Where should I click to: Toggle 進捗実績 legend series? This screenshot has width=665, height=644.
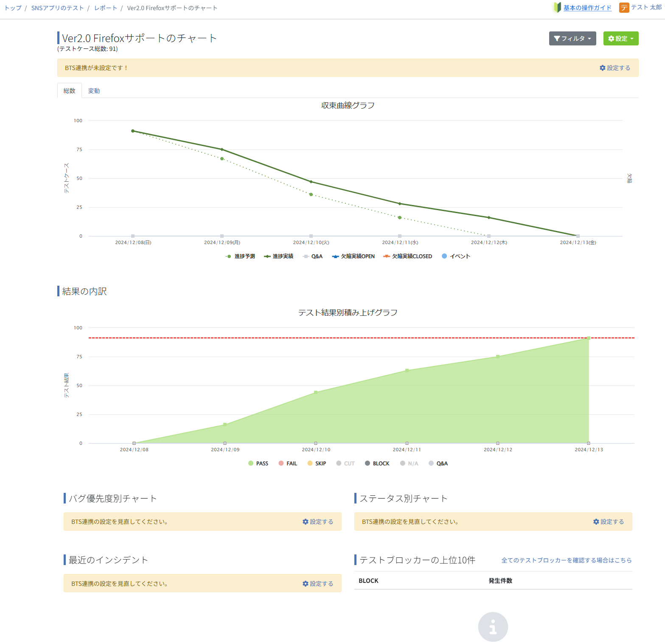tap(278, 256)
